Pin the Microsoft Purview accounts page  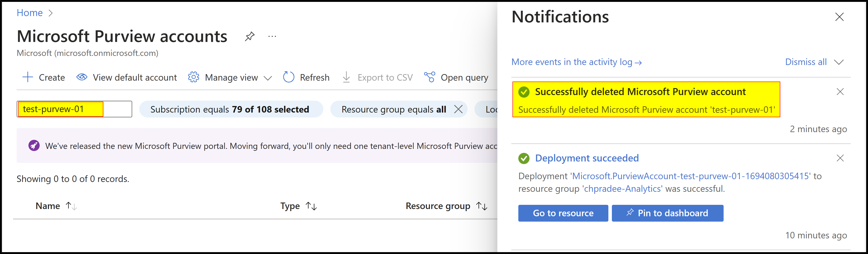coord(250,36)
